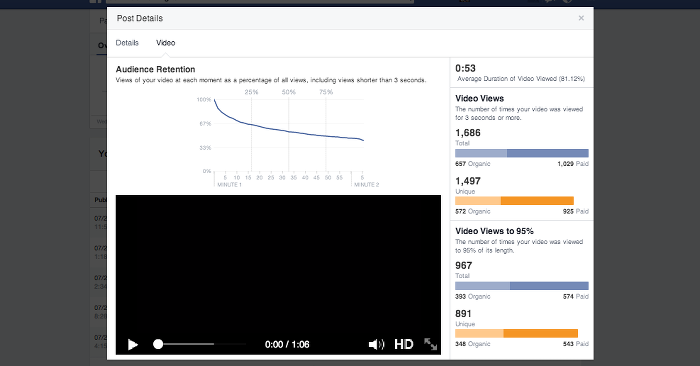This screenshot has width=700, height=366.
Task: Toggle HD video quality
Action: click(404, 344)
